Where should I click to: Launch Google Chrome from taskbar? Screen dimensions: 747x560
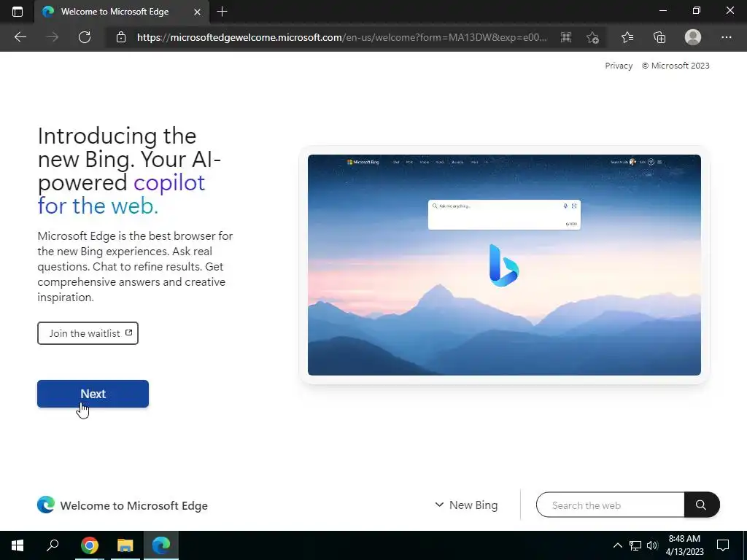89,545
